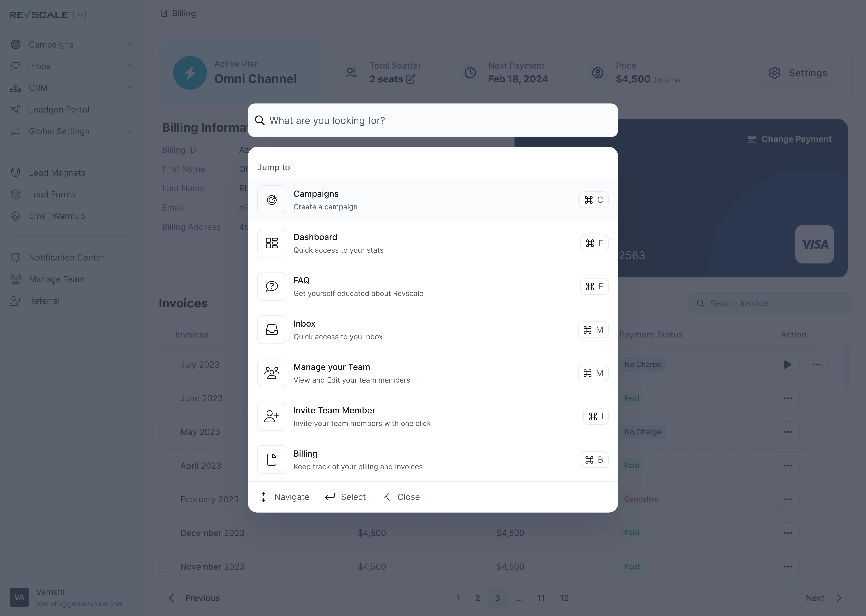866x616 pixels.
Task: Click the Campaigns icon in Jump to list
Action: click(272, 200)
